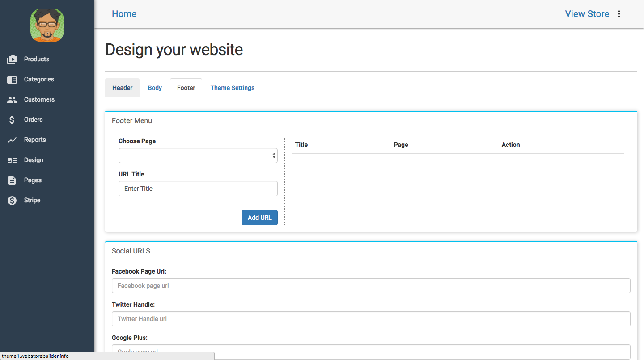Click the Categories icon in sidebar

pos(12,80)
